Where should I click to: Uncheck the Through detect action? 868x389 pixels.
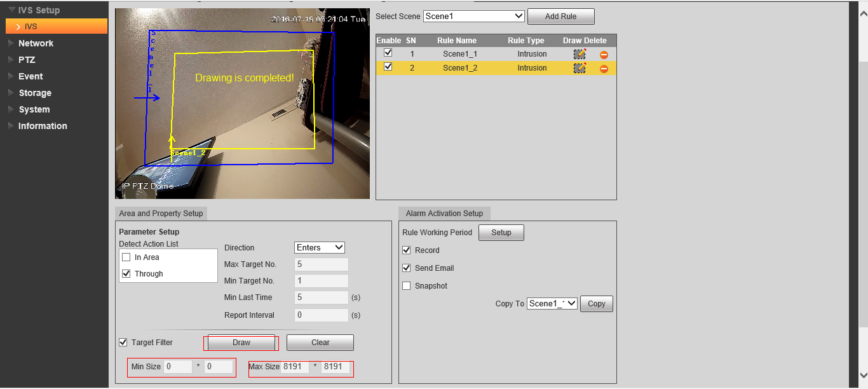tap(126, 274)
